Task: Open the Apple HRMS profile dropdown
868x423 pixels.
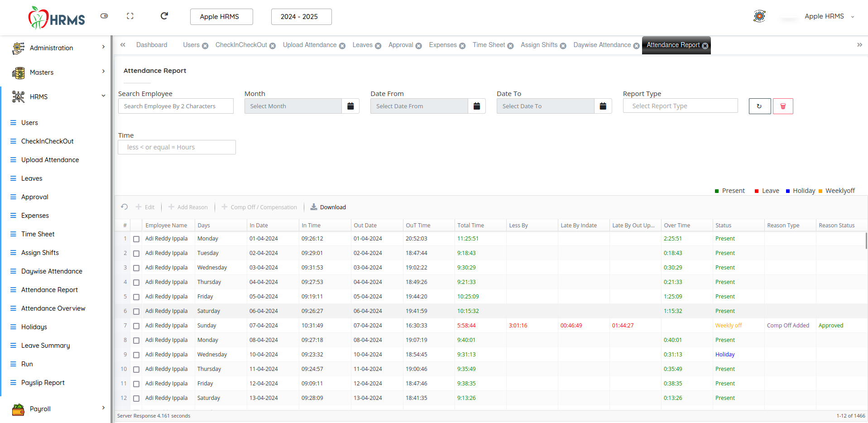Action: (x=830, y=16)
